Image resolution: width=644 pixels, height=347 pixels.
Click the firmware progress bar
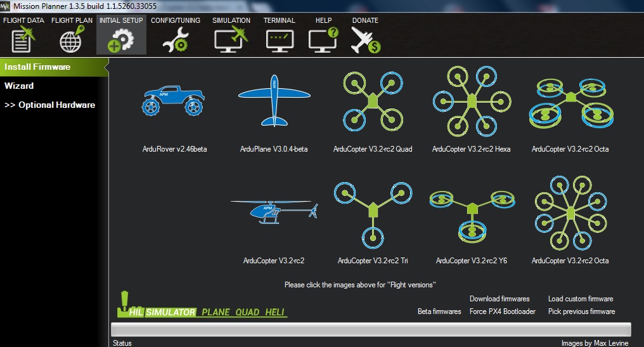click(371, 330)
